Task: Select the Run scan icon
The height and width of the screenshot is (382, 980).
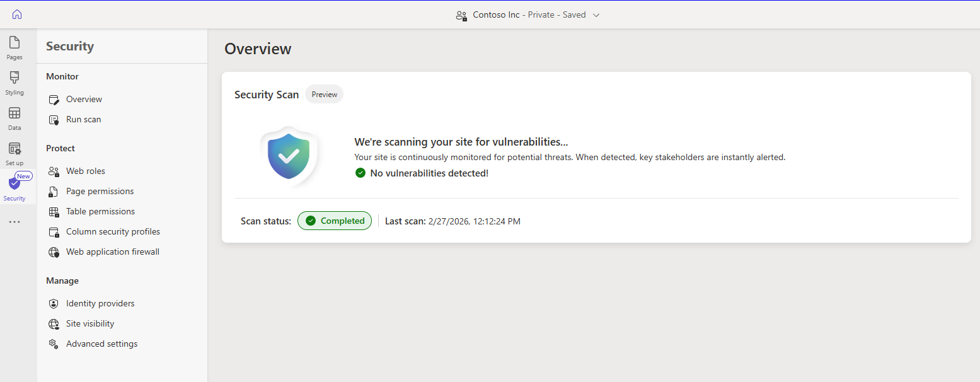Action: pyautogui.click(x=54, y=119)
